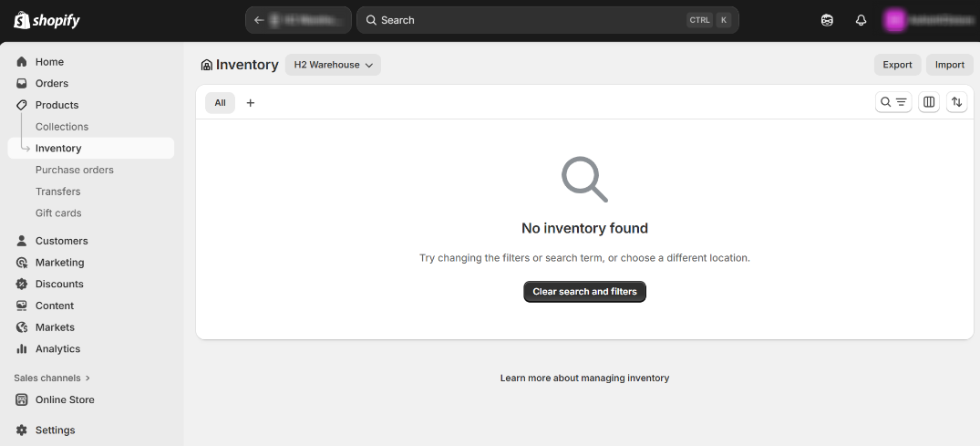Screen dimensions: 980x446
Task: Open the store switcher in top bar
Action: click(298, 20)
